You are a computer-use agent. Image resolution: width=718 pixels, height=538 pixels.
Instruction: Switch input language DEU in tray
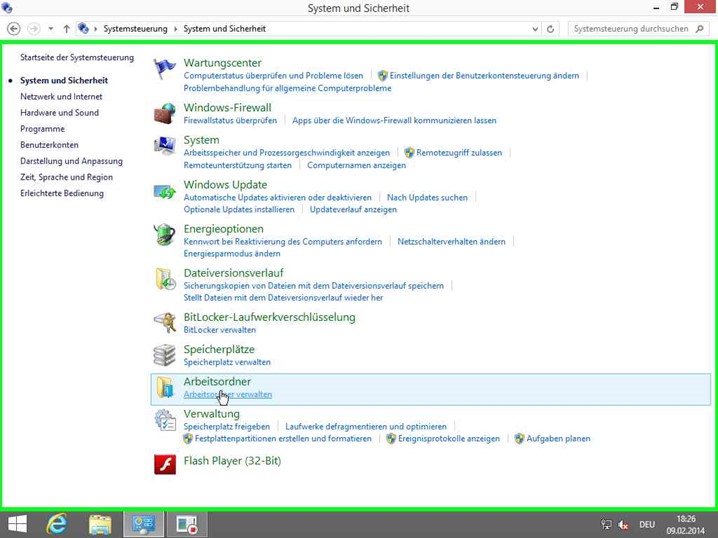tap(647, 525)
